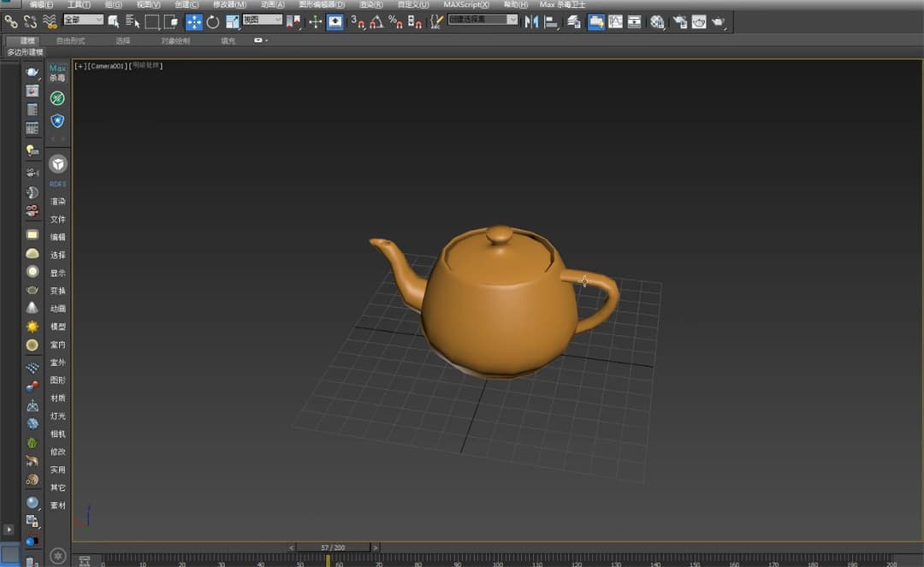Click the 渲染 button in side panel
924x567 pixels.
57,202
